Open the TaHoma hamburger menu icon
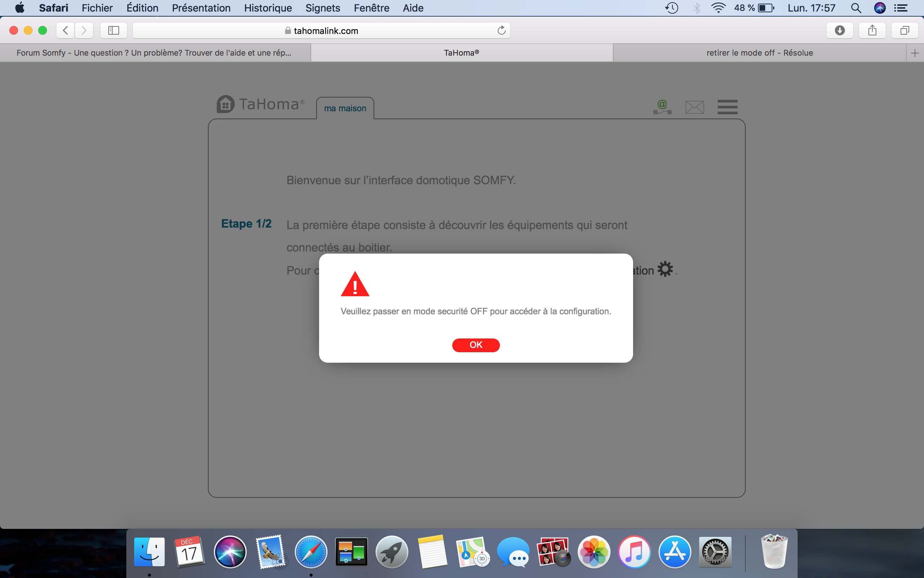The image size is (924, 578). click(727, 107)
